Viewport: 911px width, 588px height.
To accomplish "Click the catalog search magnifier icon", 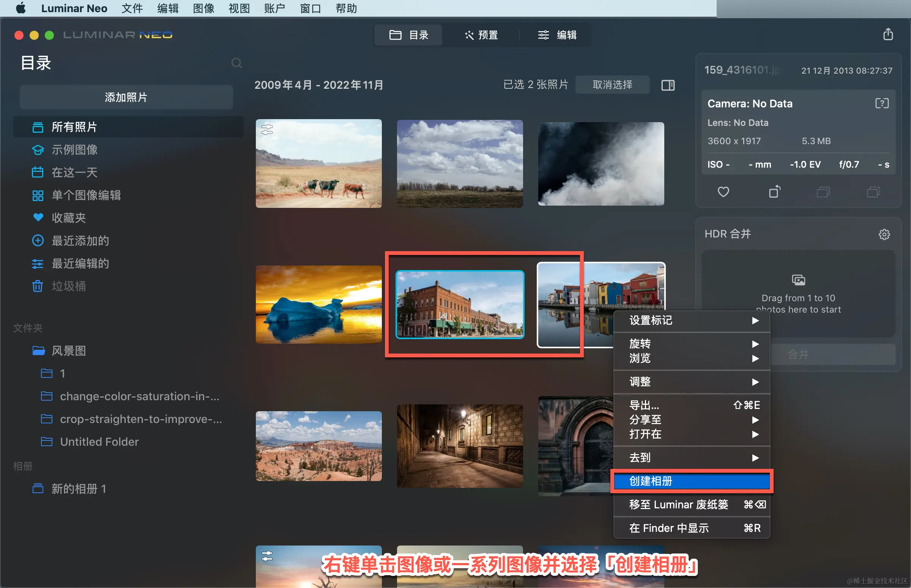I will tap(236, 63).
